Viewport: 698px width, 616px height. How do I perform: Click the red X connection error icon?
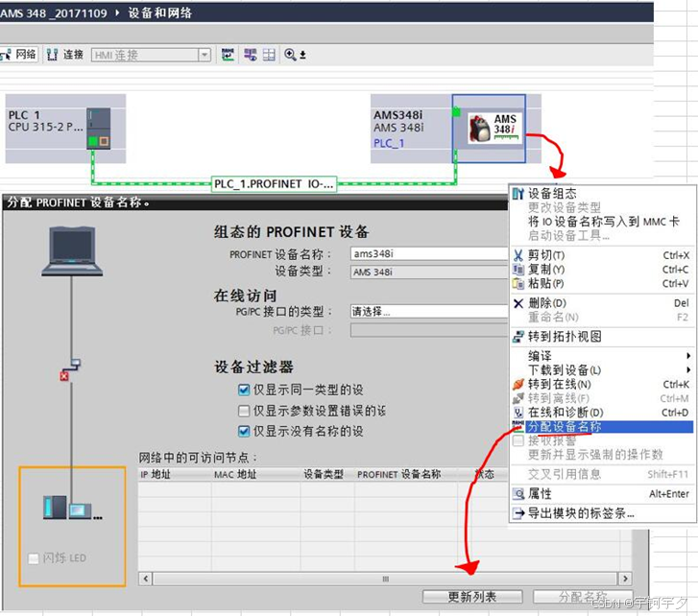click(64, 376)
